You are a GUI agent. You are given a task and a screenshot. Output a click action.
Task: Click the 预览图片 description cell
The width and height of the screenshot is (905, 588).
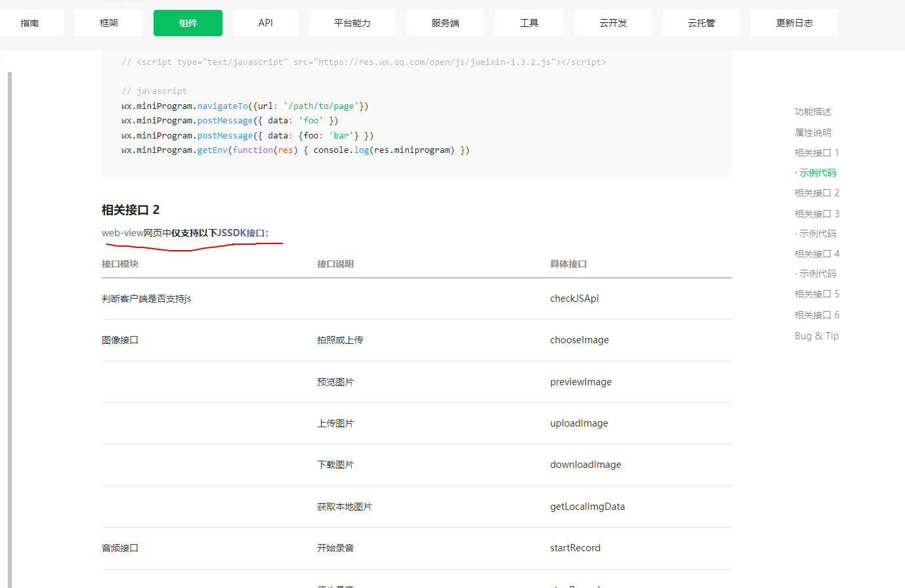[x=335, y=382]
